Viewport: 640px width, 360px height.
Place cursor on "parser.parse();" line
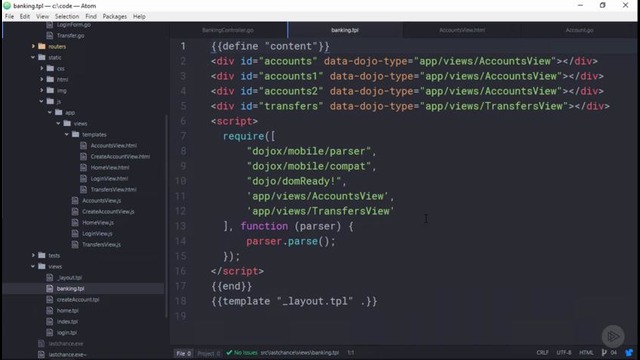coord(291,241)
